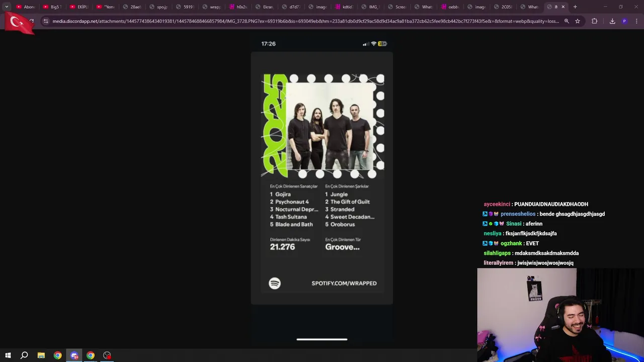
Task: Click chat username Sinasi
Action: [514, 224]
